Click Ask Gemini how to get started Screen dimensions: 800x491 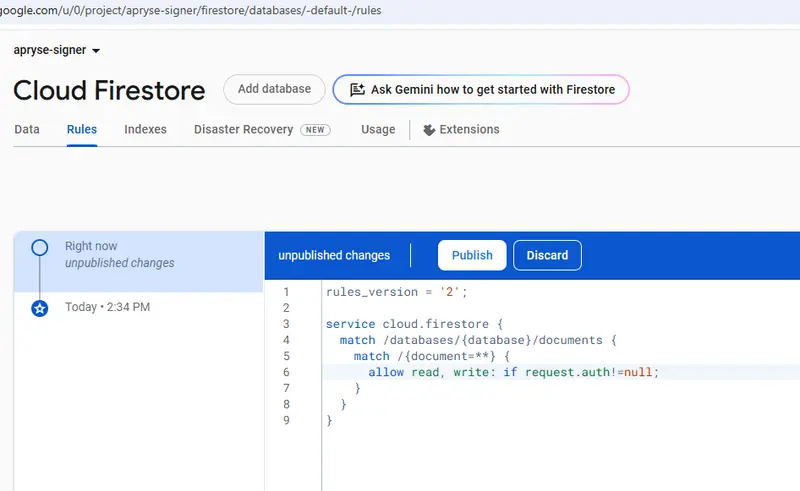click(481, 89)
